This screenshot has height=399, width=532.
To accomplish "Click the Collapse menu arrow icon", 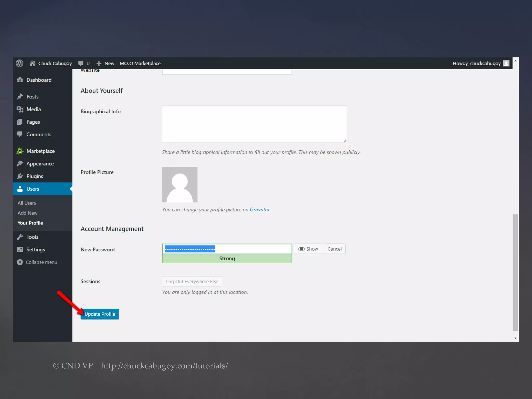I will (x=20, y=262).
